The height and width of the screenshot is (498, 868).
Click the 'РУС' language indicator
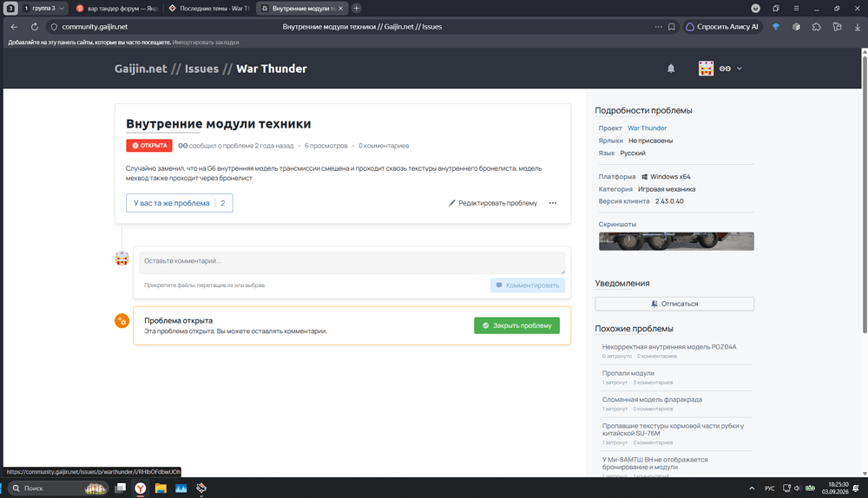point(769,488)
